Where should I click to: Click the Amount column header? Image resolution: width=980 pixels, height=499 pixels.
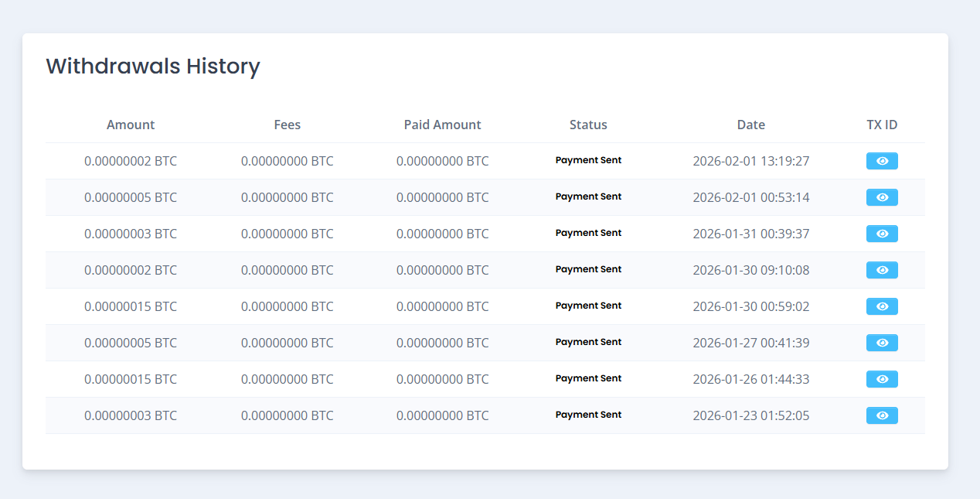click(x=131, y=125)
